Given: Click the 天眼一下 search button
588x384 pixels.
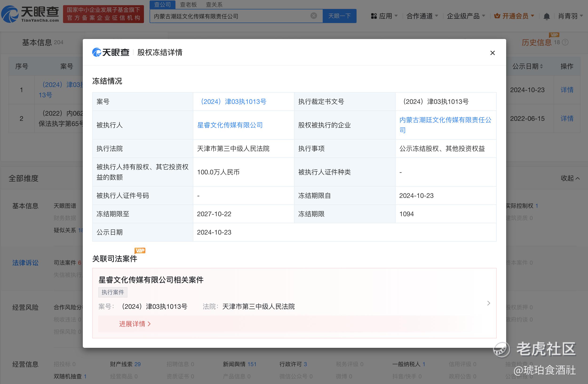Looking at the screenshot, I should [339, 16].
